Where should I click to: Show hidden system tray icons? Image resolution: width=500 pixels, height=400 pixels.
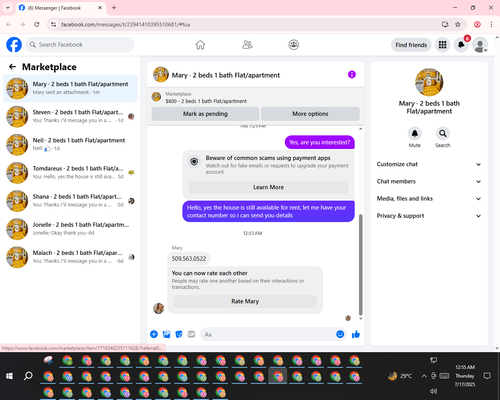coord(424,376)
